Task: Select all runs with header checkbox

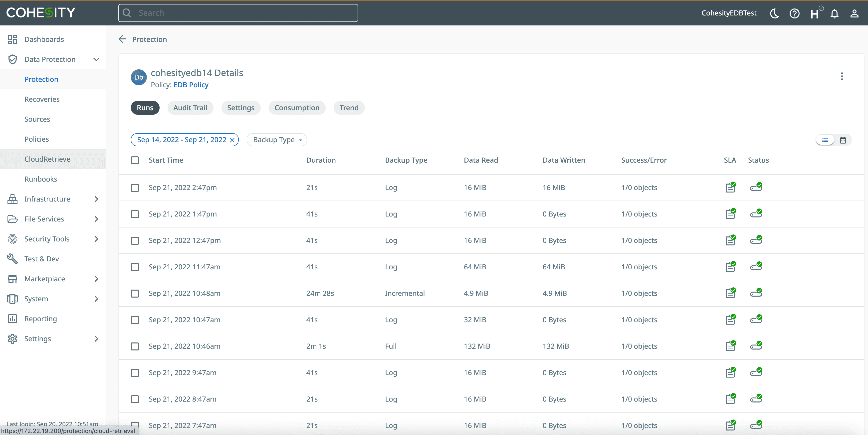Action: coord(135,160)
